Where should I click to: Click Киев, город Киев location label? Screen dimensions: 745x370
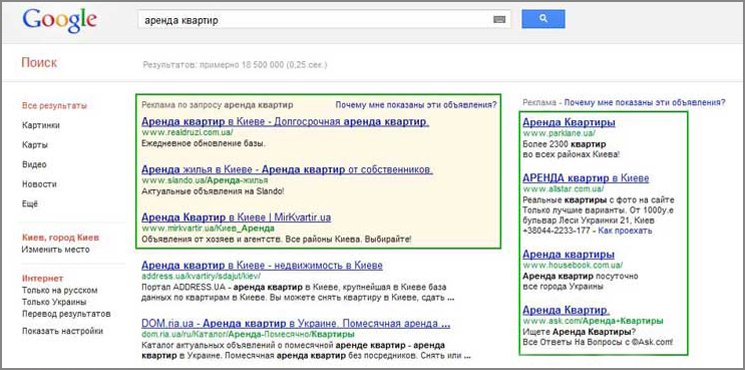coord(60,238)
